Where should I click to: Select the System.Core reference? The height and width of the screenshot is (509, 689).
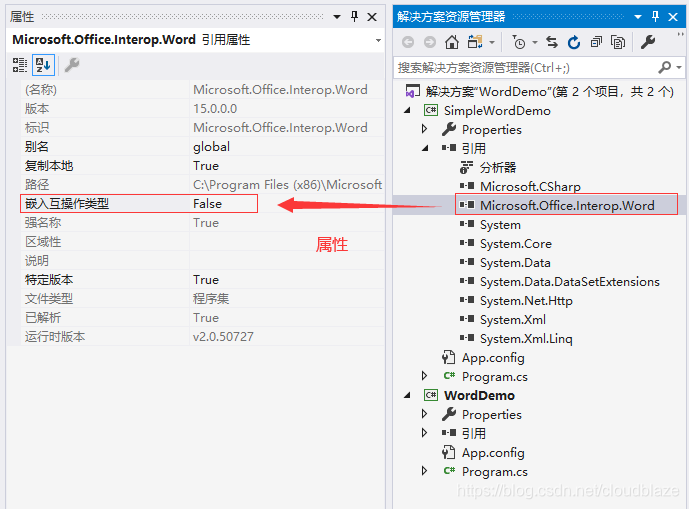(515, 244)
